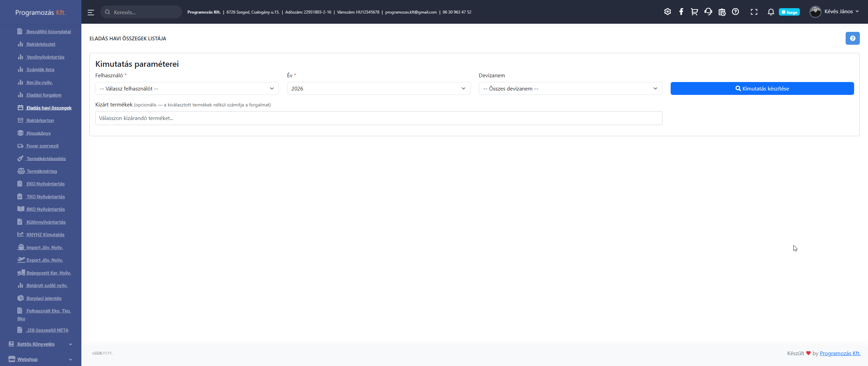The image size is (868, 366).
Task: Click the question mark circle icon in header
Action: [x=735, y=12]
